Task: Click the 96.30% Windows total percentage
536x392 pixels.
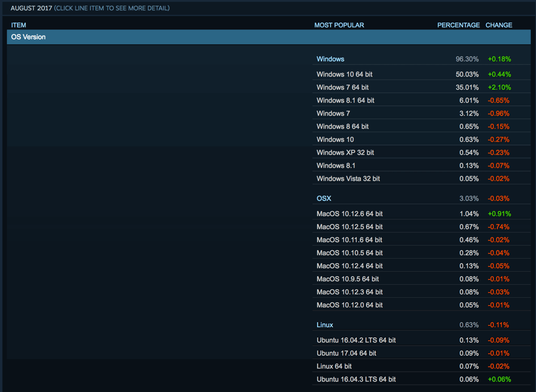Action: [467, 59]
